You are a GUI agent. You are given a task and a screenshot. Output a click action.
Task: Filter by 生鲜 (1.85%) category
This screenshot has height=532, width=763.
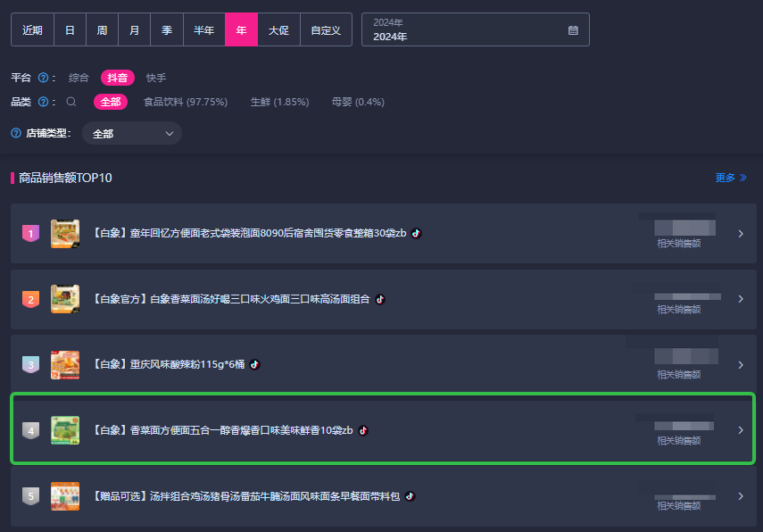tap(280, 102)
